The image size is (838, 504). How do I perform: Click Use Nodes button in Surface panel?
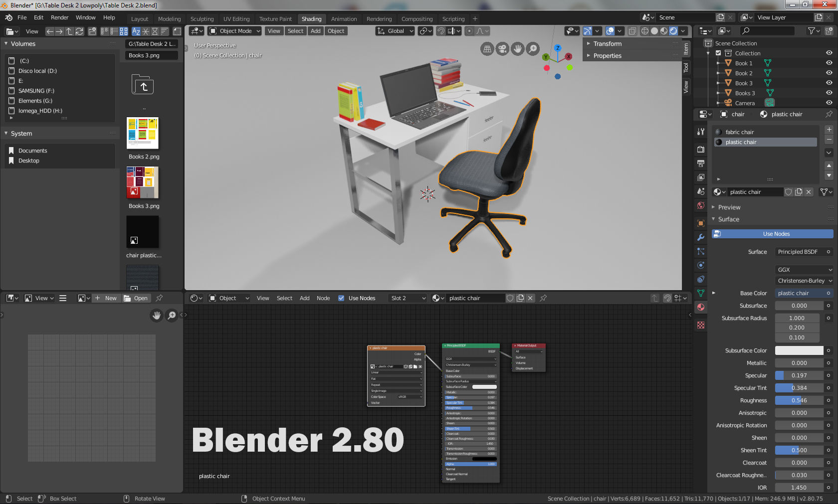[x=773, y=234]
